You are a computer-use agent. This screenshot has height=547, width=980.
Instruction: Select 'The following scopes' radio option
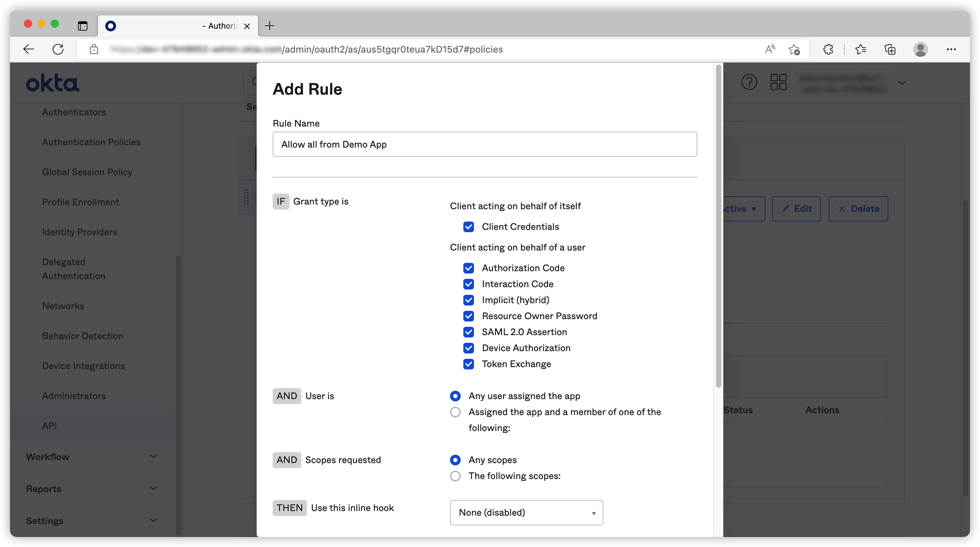(x=455, y=476)
